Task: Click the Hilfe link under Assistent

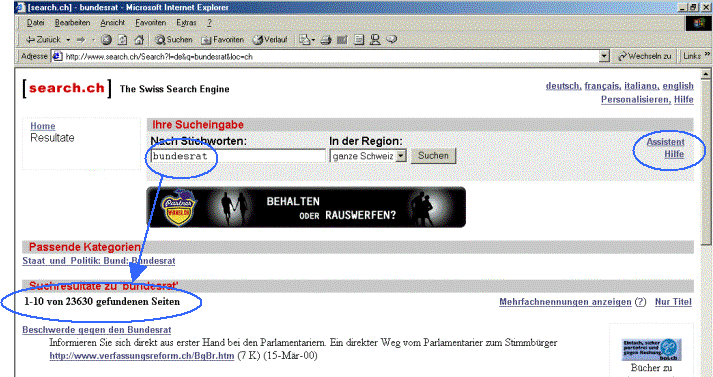Action: (674, 154)
